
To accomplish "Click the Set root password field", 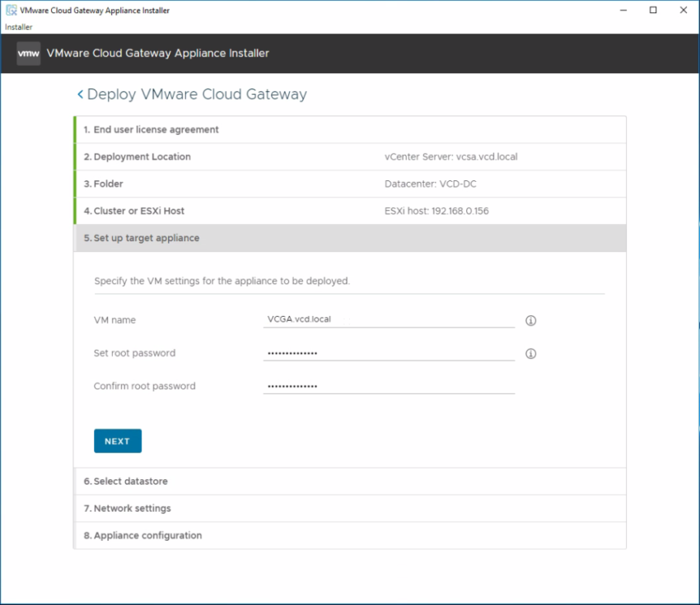I will click(x=387, y=352).
